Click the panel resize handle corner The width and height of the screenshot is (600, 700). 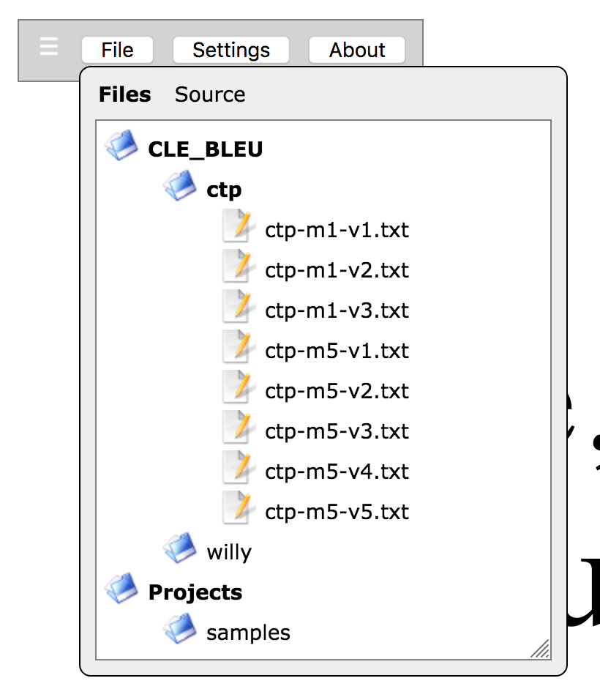point(540,649)
